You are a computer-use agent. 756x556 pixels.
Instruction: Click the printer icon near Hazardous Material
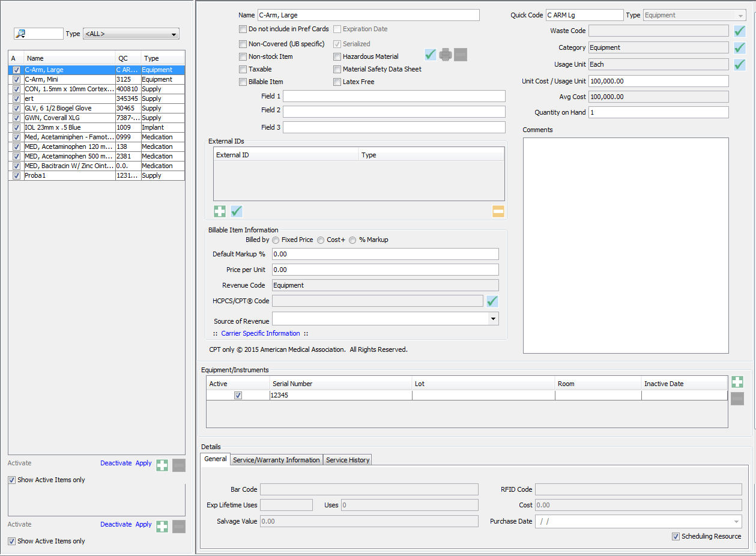click(x=446, y=55)
